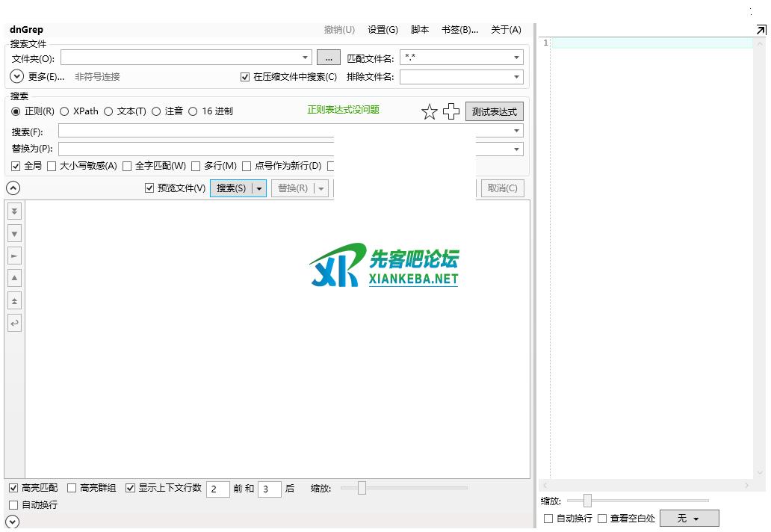
Task: Click the results 缩放 zoom slider
Action: coord(362,488)
